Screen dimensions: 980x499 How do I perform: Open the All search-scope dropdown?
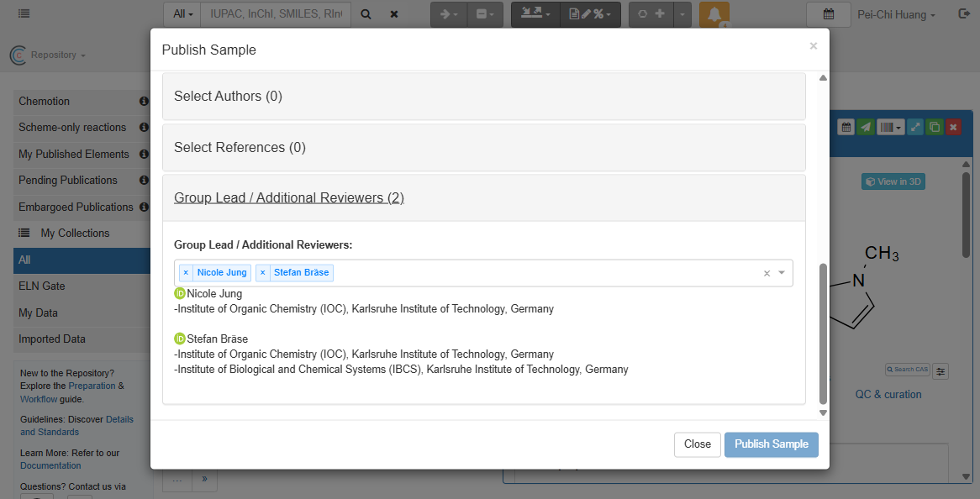click(182, 14)
